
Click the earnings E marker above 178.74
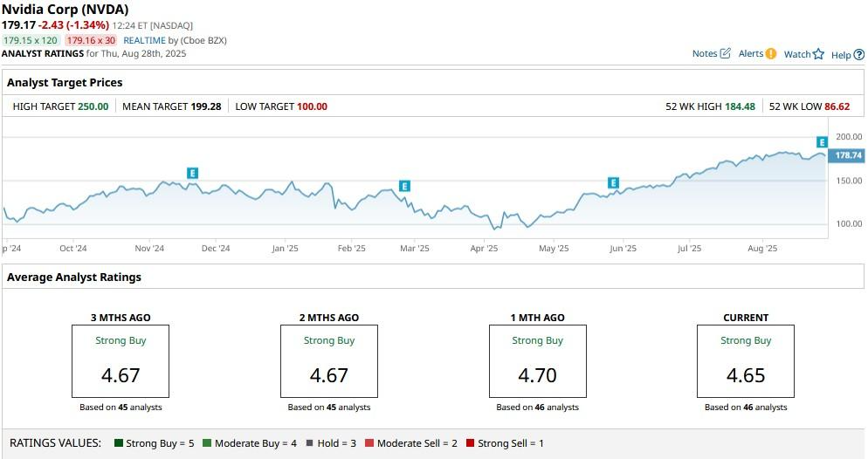(822, 142)
